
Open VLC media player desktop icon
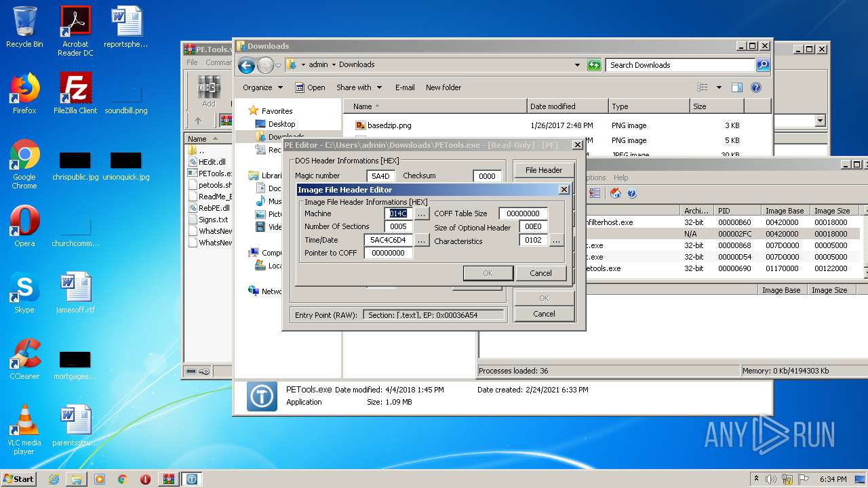click(x=24, y=430)
